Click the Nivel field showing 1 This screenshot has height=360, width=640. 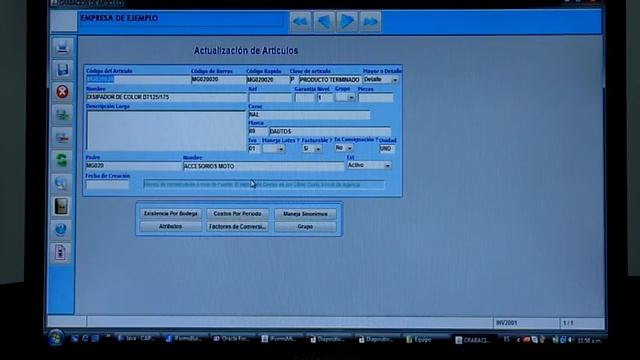[325, 98]
